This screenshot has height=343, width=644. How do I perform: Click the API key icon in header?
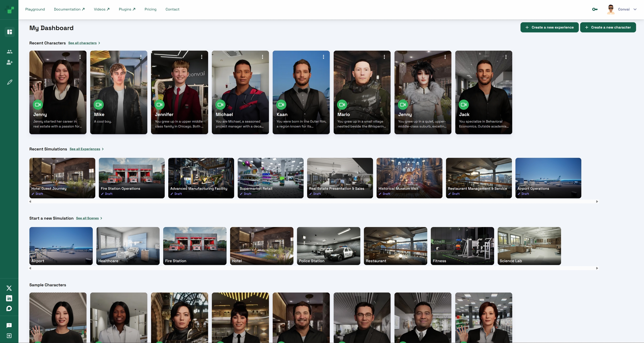tap(595, 9)
